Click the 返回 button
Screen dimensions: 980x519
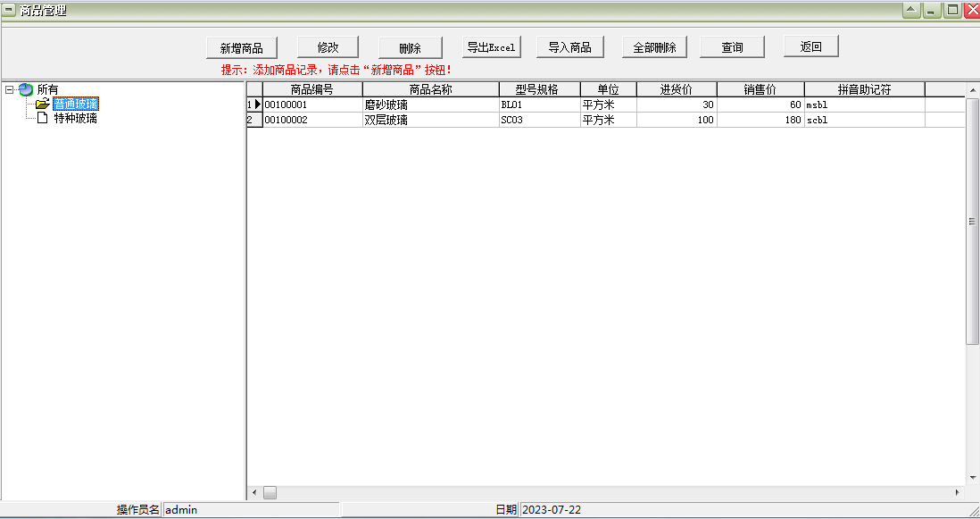[810, 46]
